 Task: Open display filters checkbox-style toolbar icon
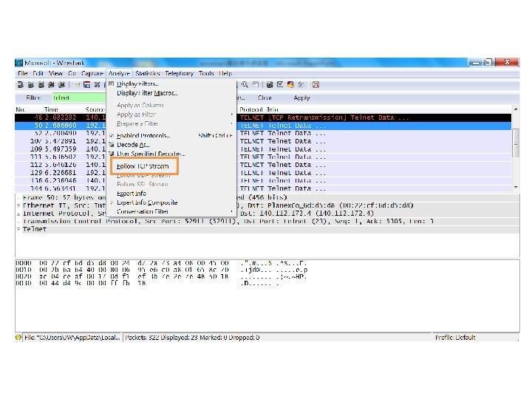click(x=280, y=85)
